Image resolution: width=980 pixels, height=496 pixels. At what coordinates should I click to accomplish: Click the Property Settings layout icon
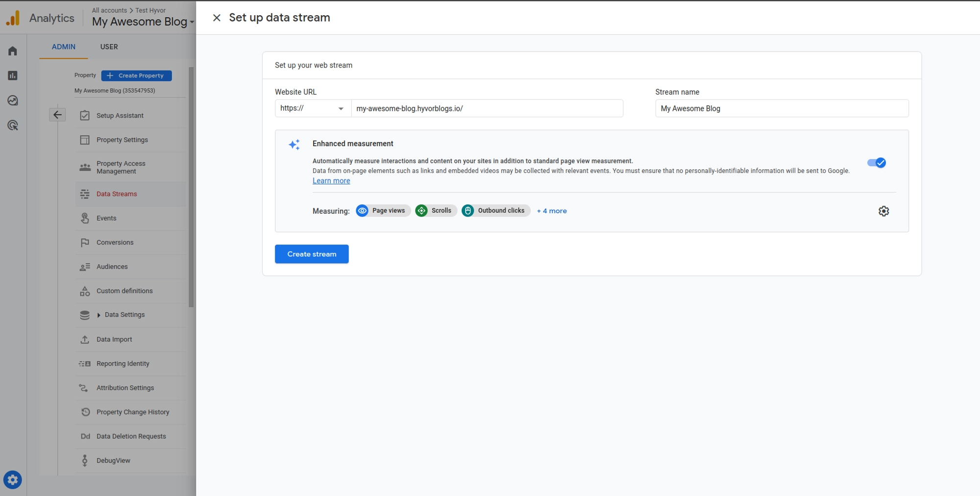point(85,140)
